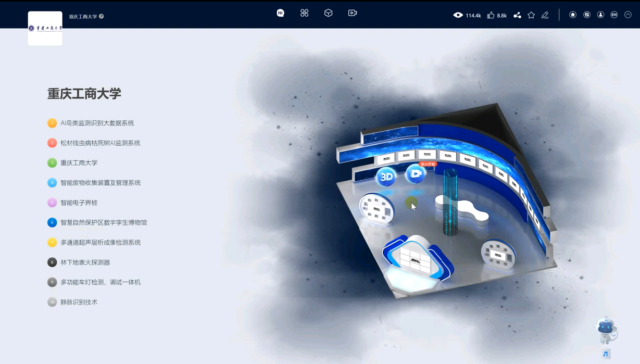Collapse the top bar with the chevron-up icon
The width and height of the screenshot is (640, 364).
tap(628, 15)
